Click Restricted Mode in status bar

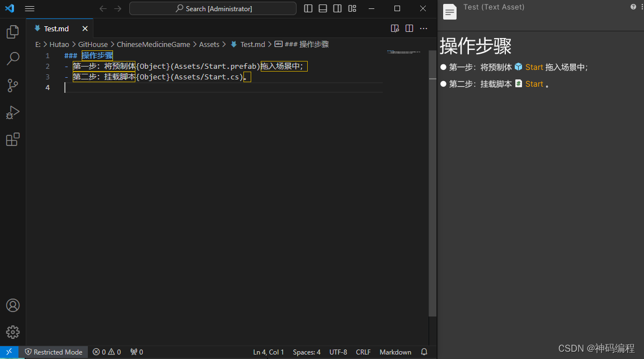pyautogui.click(x=54, y=352)
